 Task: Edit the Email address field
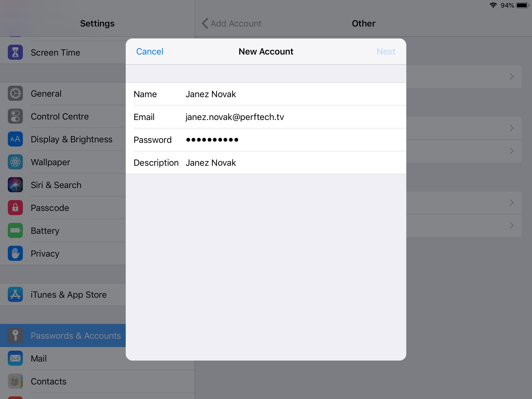click(266, 117)
